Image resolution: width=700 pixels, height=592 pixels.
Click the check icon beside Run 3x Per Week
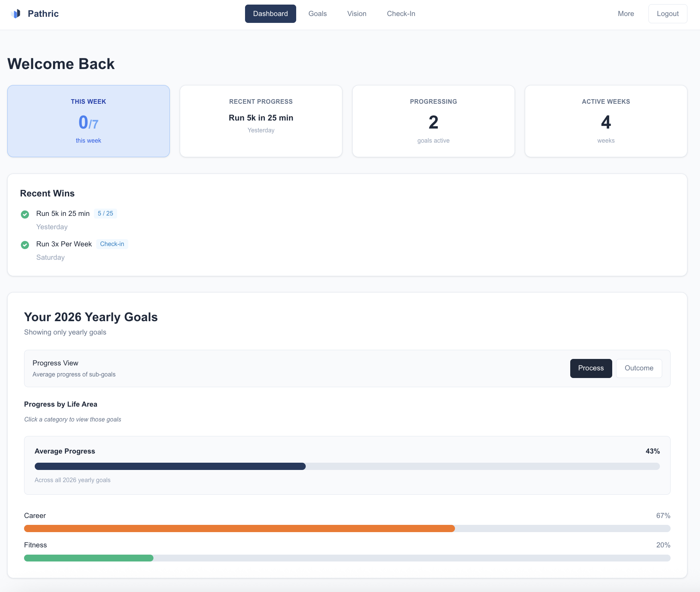[x=25, y=245]
